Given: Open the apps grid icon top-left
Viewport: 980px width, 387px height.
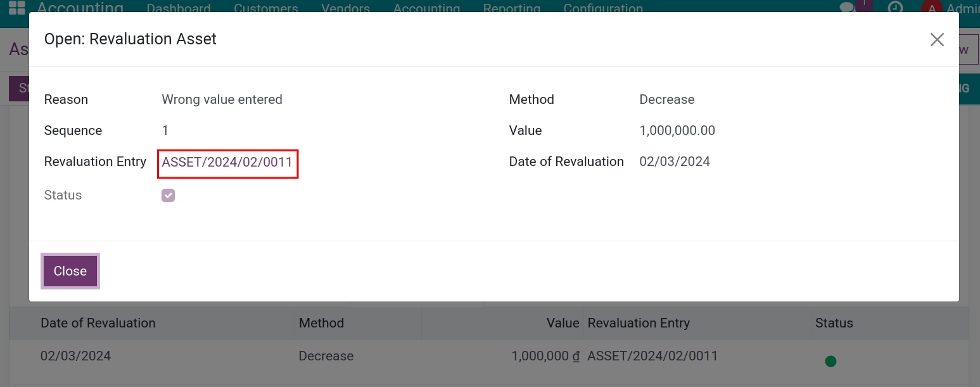Looking at the screenshot, I should coord(16,9).
